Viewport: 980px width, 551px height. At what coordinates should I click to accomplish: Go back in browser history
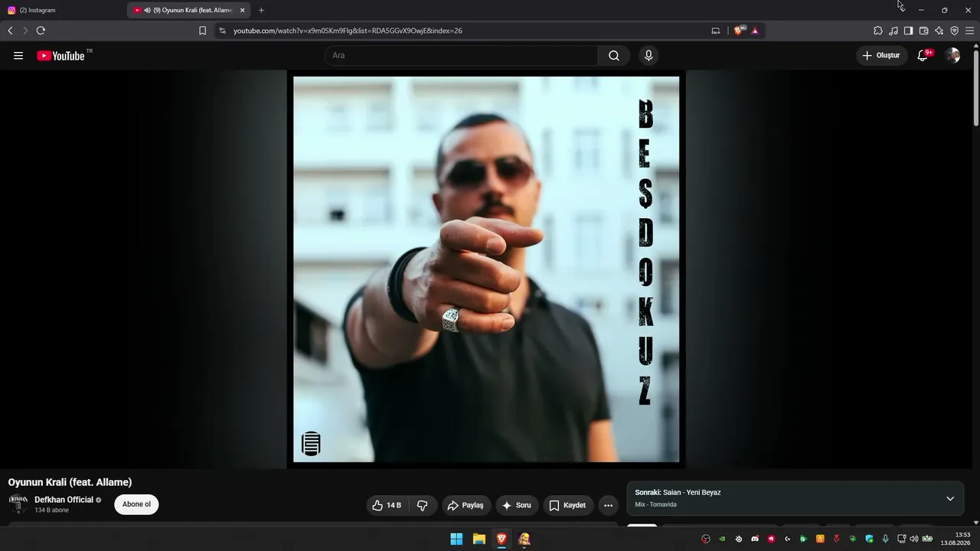(x=10, y=31)
